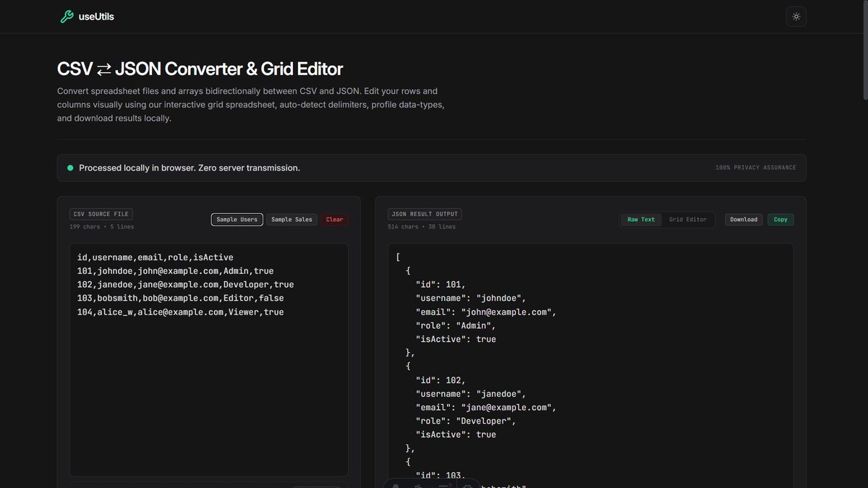
Task: Click the JSON RESULT OUTPUT label
Action: point(425,214)
